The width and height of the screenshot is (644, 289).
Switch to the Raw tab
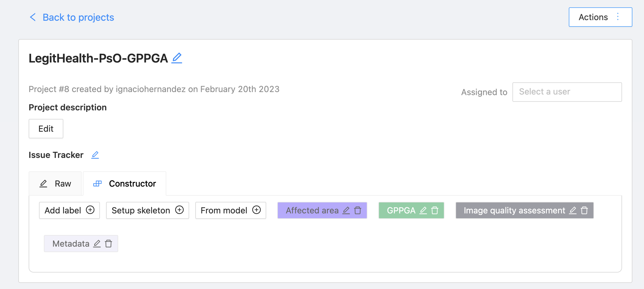click(55, 184)
